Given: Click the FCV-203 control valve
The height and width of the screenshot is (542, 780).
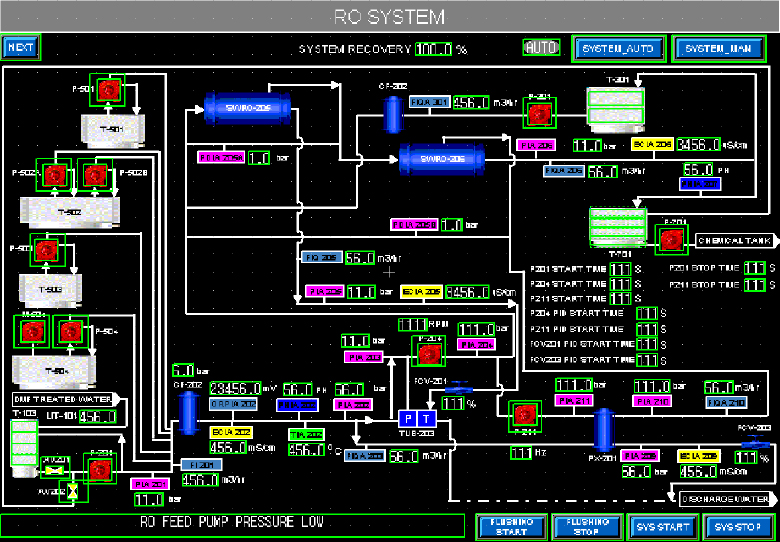Looking at the screenshot, I should click(x=755, y=441).
